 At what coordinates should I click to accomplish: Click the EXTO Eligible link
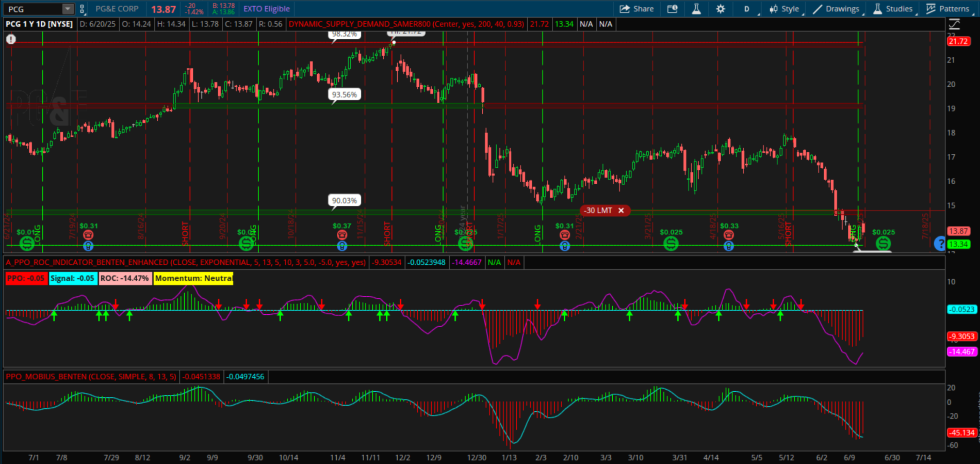click(266, 9)
